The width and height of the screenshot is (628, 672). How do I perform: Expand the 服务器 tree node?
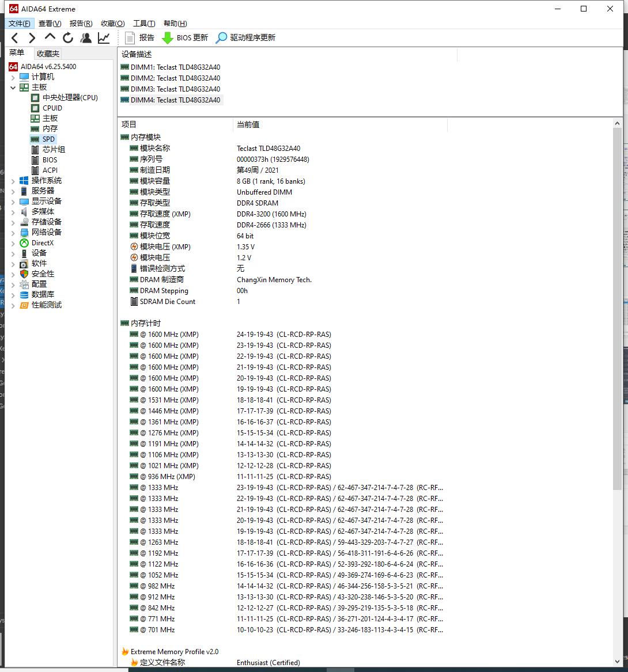pyautogui.click(x=13, y=191)
